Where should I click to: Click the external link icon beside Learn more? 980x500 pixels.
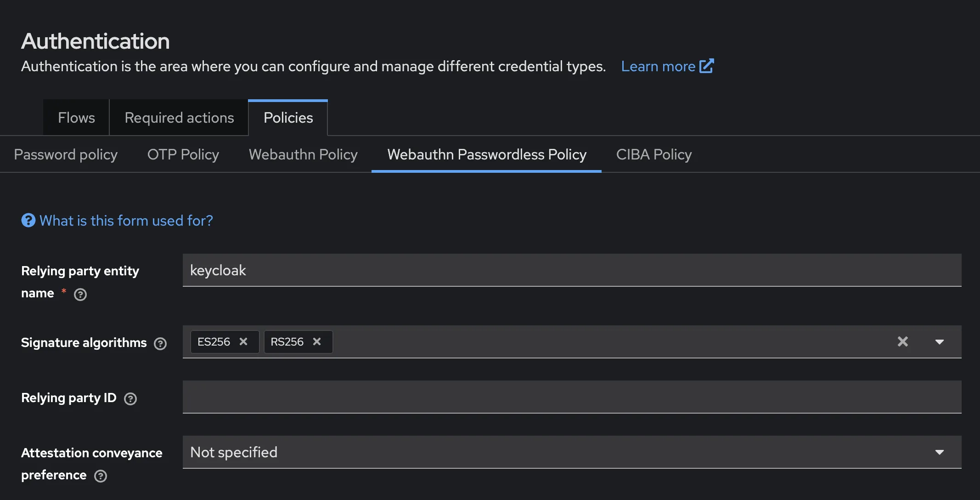706,66
